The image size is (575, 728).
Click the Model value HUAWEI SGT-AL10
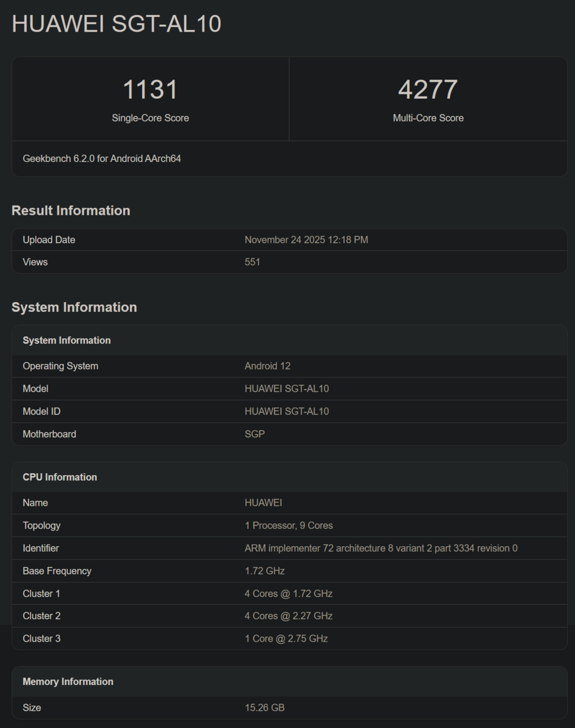[x=286, y=388]
